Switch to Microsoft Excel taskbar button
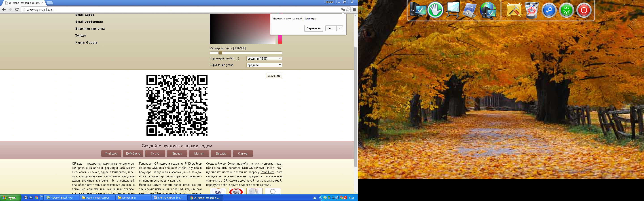Image resolution: width=644 pixels, height=201 pixels. point(62,198)
